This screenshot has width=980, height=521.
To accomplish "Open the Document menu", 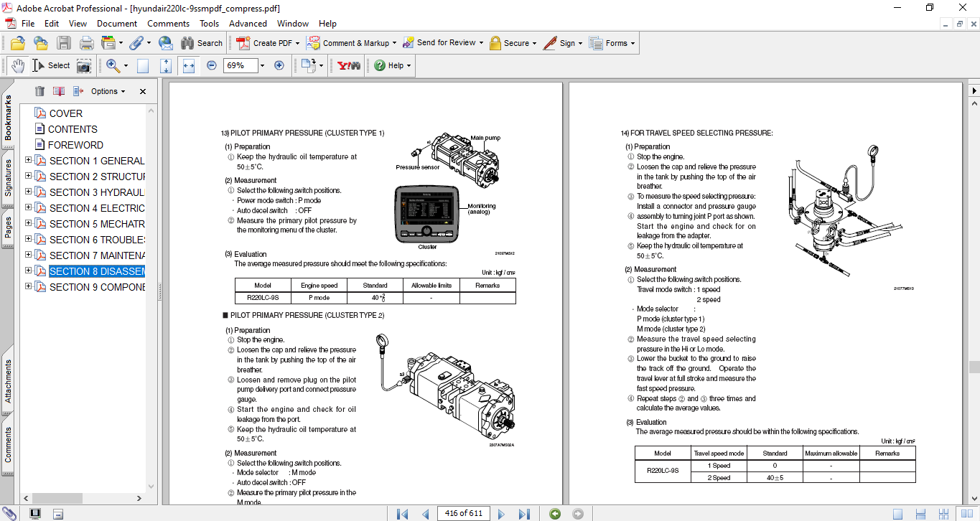I will 117,24.
